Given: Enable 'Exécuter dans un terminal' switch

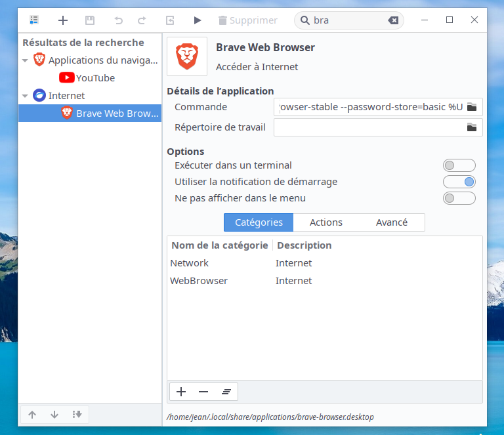Looking at the screenshot, I should (x=459, y=165).
